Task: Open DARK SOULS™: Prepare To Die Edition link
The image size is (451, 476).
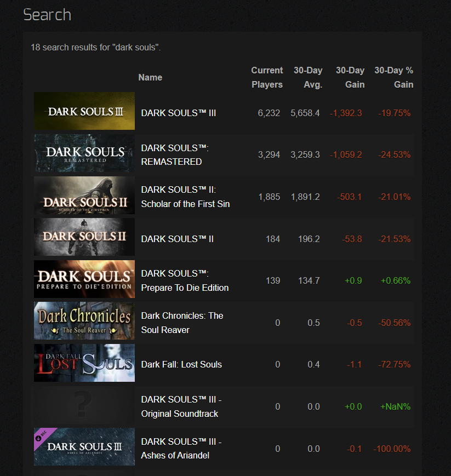Action: [185, 280]
